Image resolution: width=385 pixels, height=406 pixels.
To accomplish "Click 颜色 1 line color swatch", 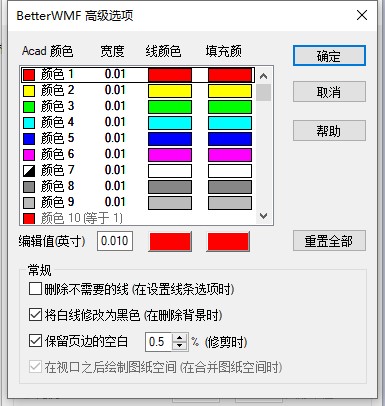I will point(170,75).
